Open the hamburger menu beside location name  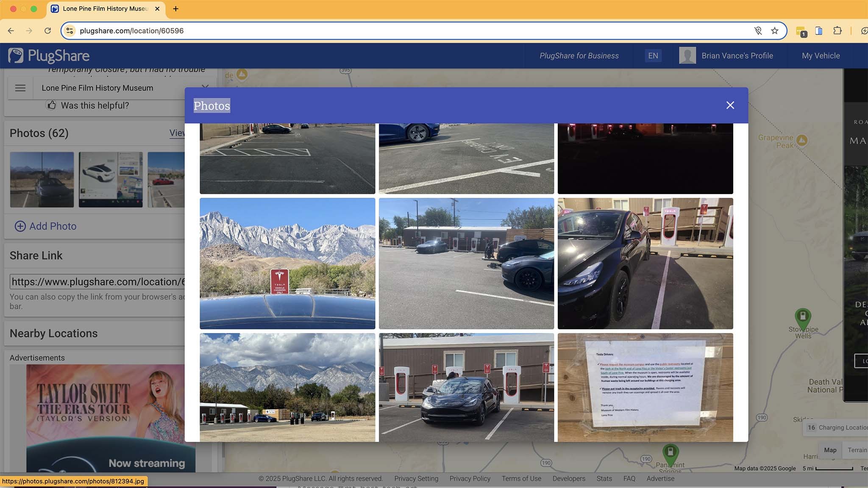click(20, 88)
